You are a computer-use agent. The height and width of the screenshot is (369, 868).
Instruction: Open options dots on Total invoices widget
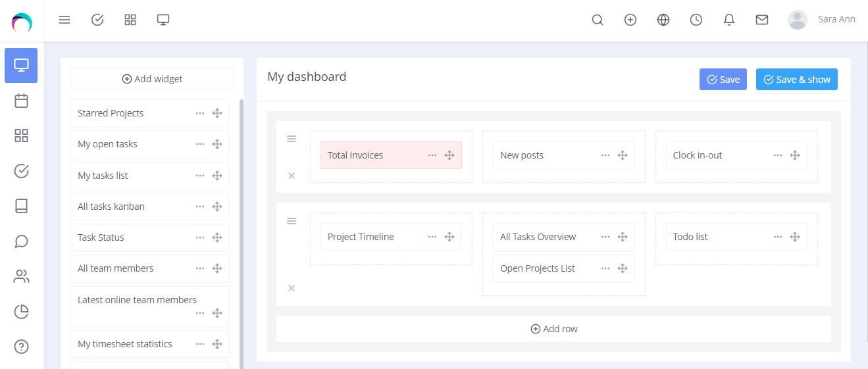[x=432, y=155]
